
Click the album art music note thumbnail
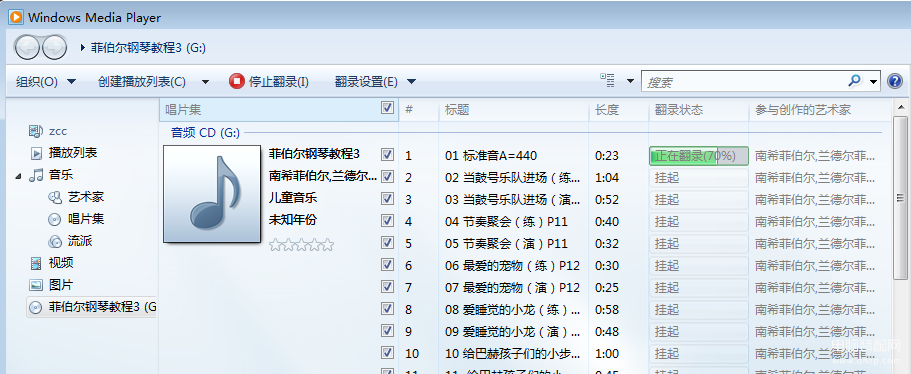(x=212, y=194)
